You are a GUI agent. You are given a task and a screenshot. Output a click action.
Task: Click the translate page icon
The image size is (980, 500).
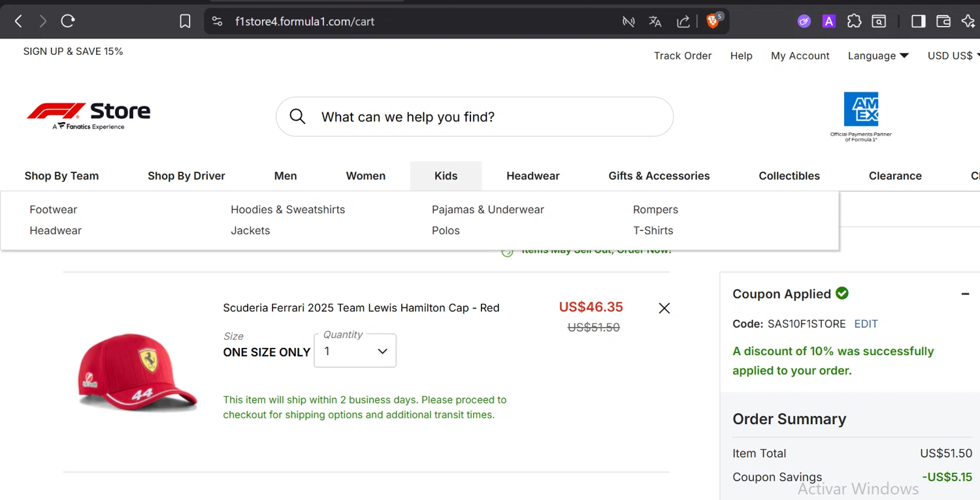655,22
